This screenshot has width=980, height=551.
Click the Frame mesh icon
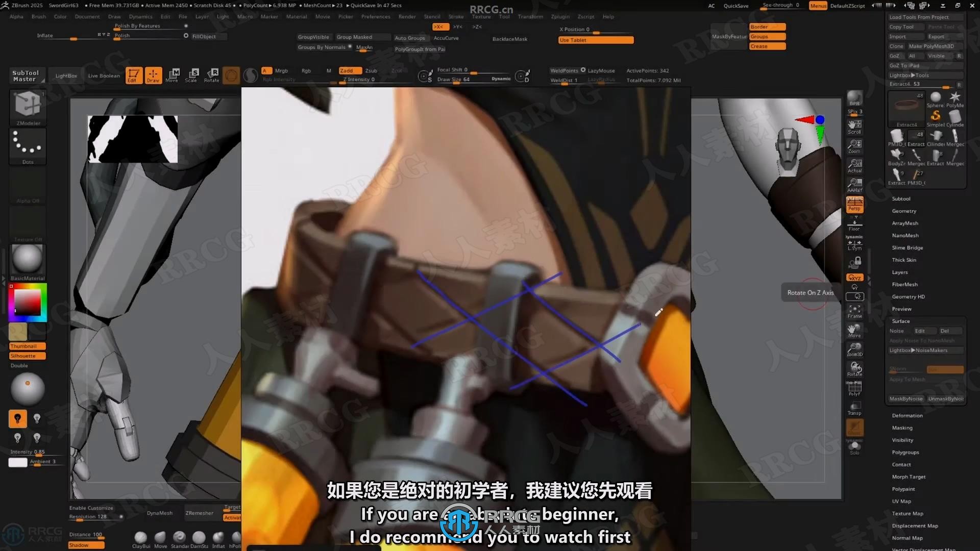coord(854,311)
